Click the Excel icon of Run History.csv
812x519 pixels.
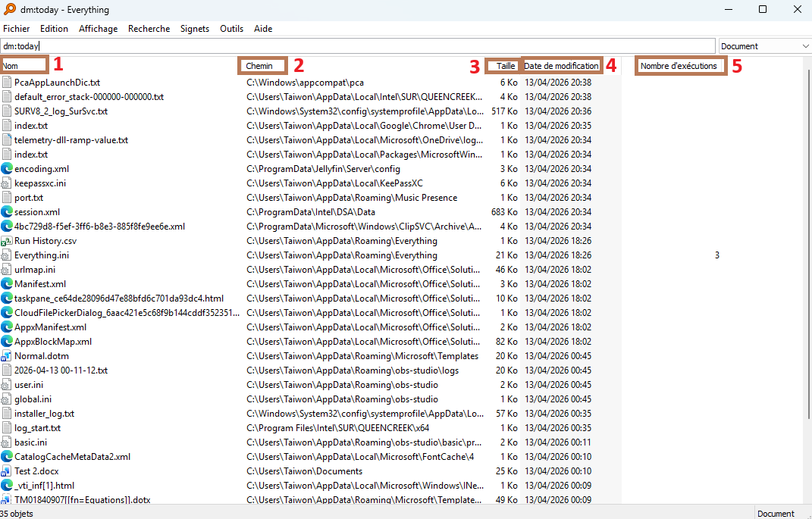[x=7, y=241]
